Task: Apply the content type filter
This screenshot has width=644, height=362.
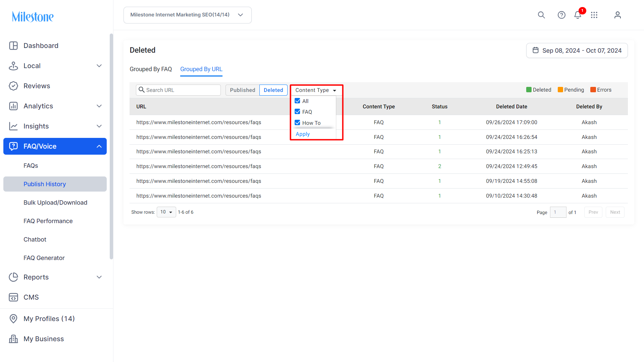Action: [303, 134]
